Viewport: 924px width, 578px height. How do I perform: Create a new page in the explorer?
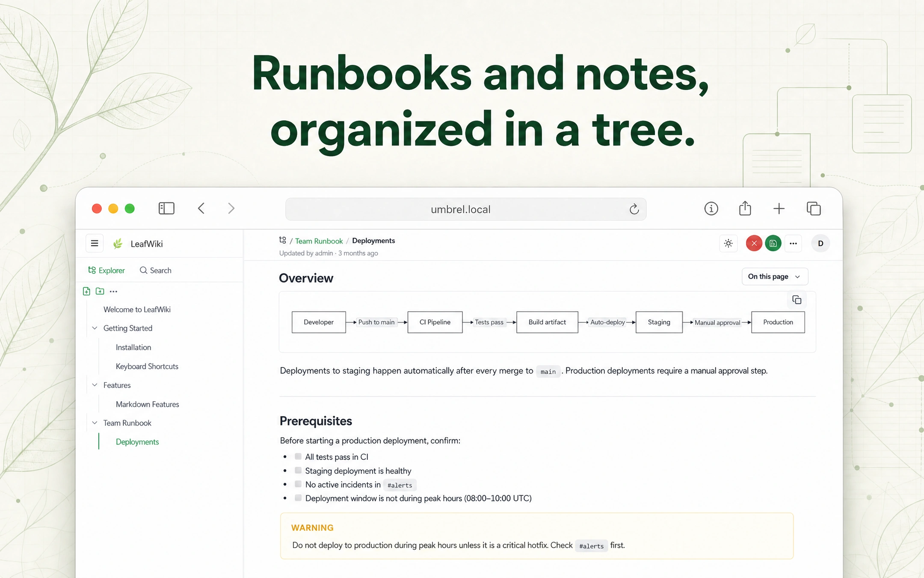tap(86, 291)
